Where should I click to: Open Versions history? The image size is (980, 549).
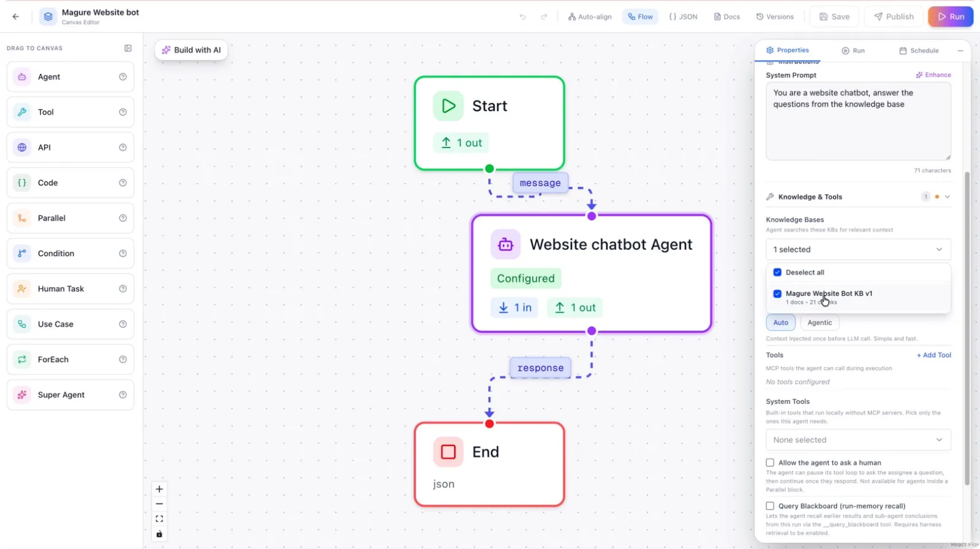point(775,17)
